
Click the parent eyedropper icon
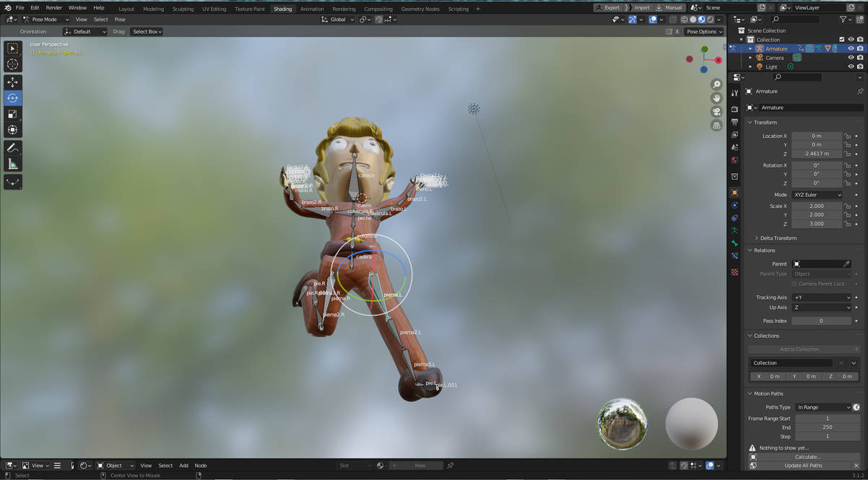(847, 264)
